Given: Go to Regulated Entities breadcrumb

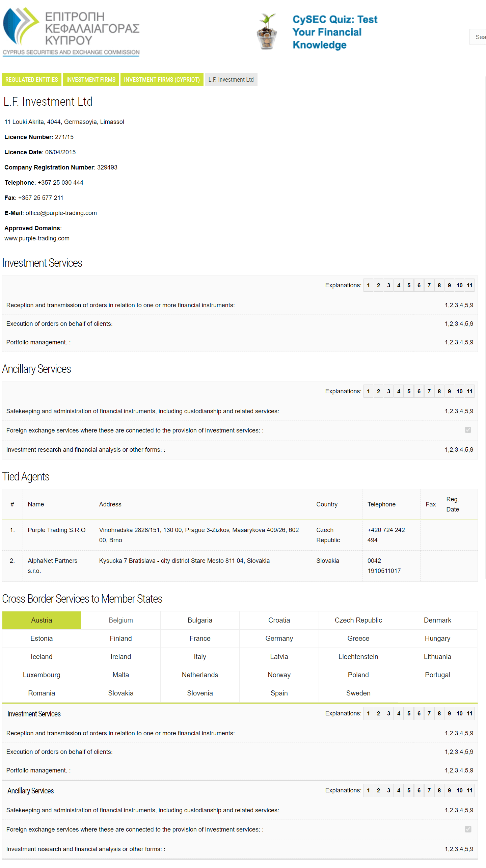Looking at the screenshot, I should (x=32, y=80).
